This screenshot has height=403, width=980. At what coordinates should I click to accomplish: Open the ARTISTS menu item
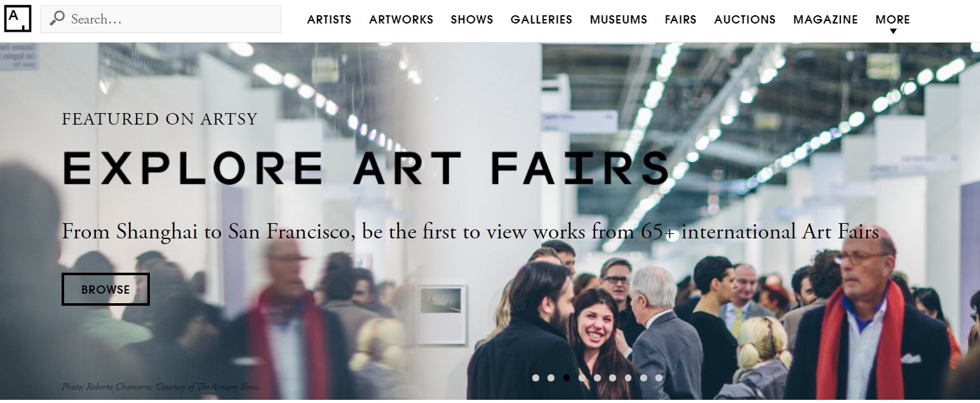pos(329,20)
